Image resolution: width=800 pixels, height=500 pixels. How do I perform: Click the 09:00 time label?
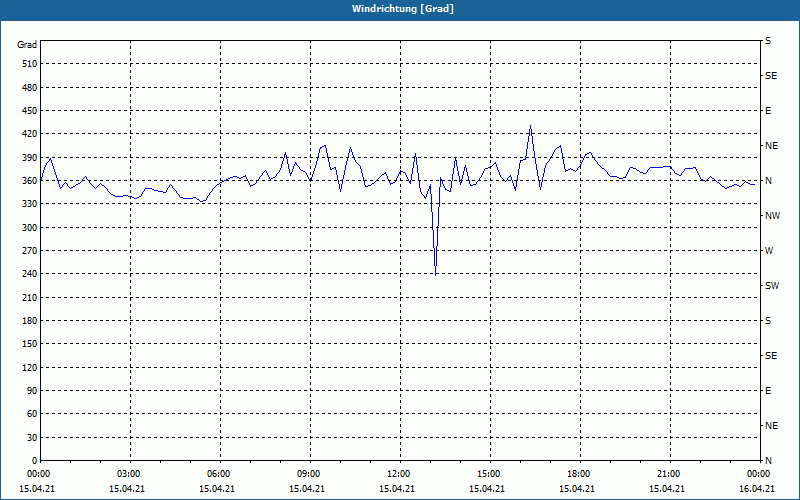point(308,474)
